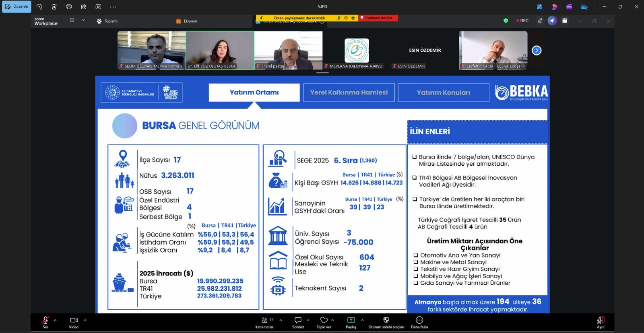644x333 pixels.
Task: Open Daha fazla more options
Action: 419,322
